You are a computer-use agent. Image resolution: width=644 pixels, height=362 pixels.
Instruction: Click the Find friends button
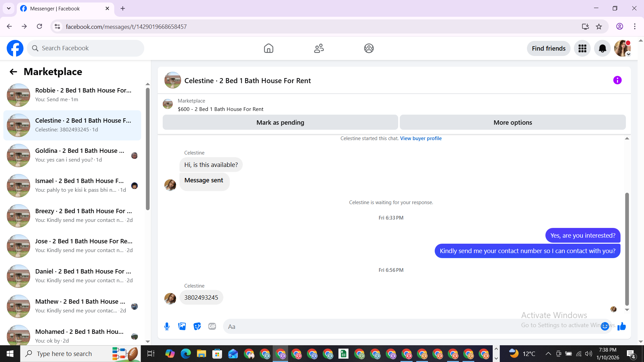tap(548, 49)
